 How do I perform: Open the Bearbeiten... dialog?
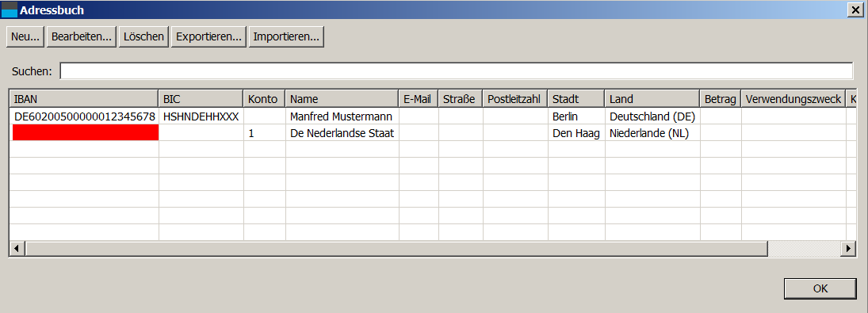pos(82,37)
